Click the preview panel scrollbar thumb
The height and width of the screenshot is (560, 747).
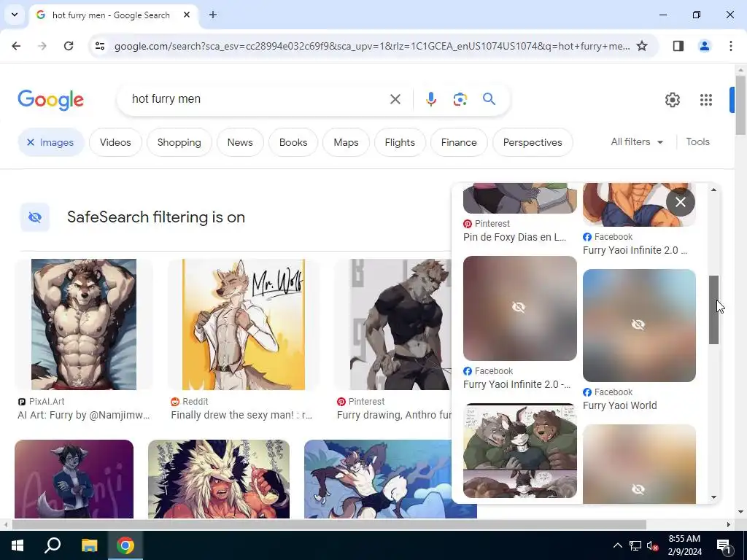(713, 309)
